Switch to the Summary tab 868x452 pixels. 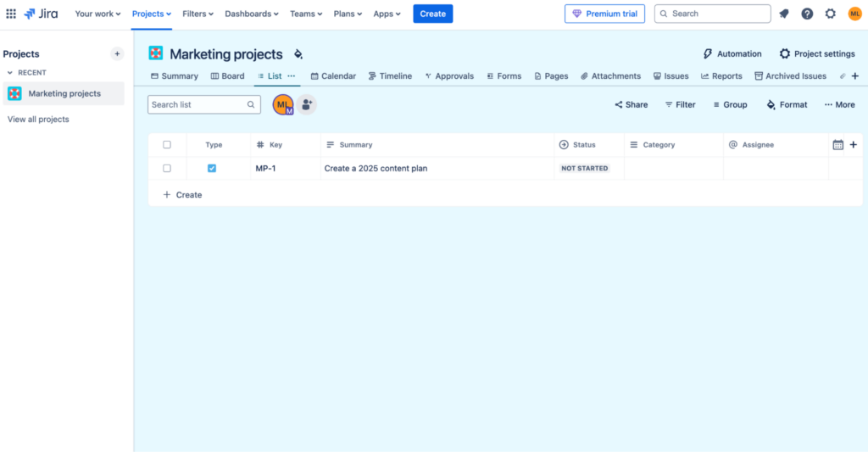tap(175, 75)
